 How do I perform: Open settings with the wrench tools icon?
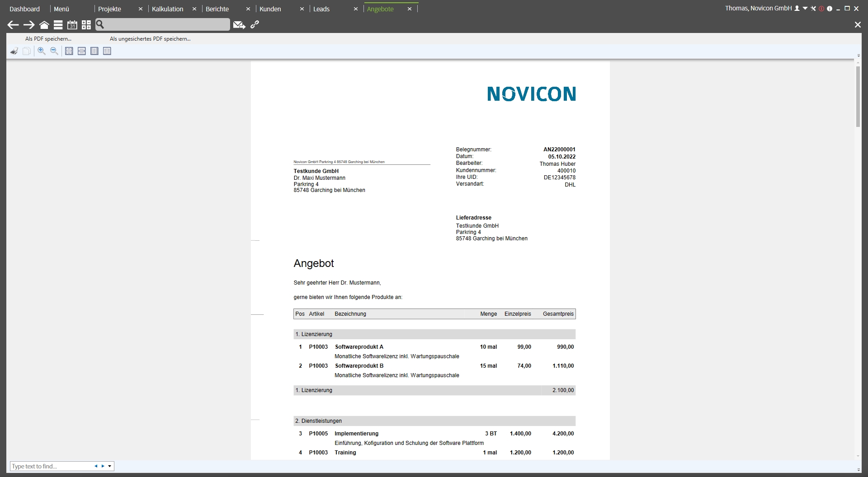pyautogui.click(x=813, y=9)
